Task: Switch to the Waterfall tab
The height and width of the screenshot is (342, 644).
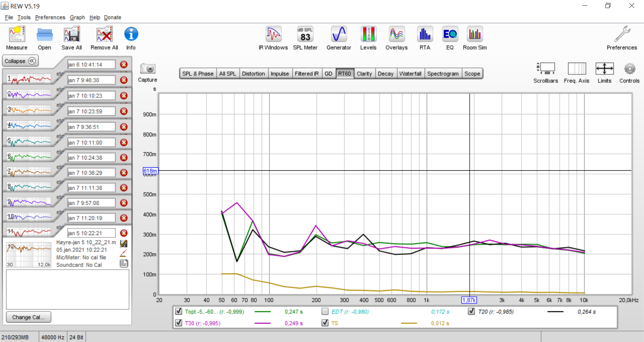Action: [410, 74]
